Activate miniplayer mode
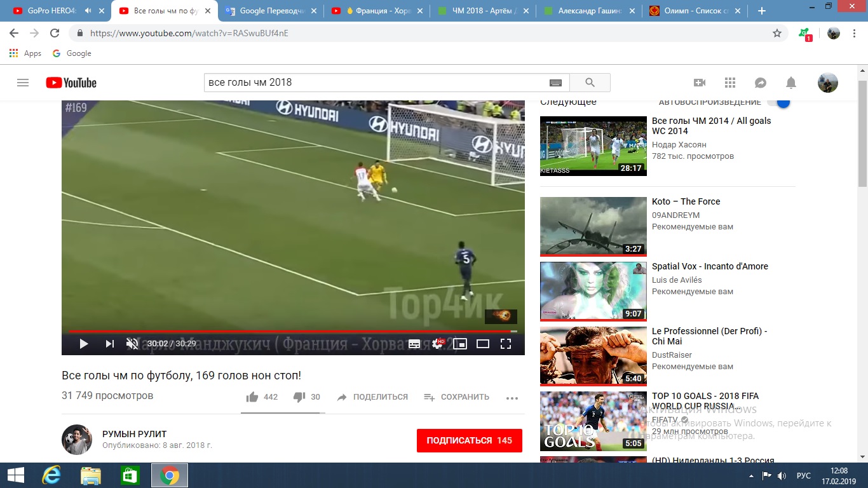The height and width of the screenshot is (488, 868). pyautogui.click(x=460, y=344)
